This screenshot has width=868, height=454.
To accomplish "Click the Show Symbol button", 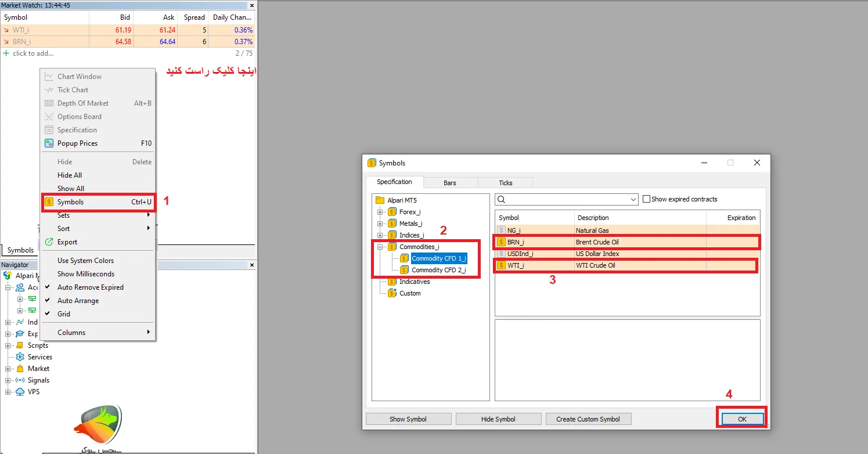I will 408,419.
